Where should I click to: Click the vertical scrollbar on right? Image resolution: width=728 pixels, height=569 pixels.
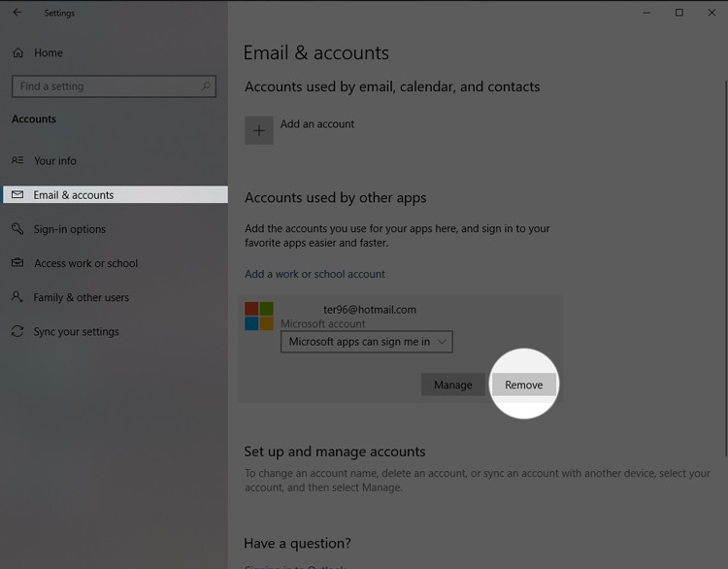click(x=725, y=268)
